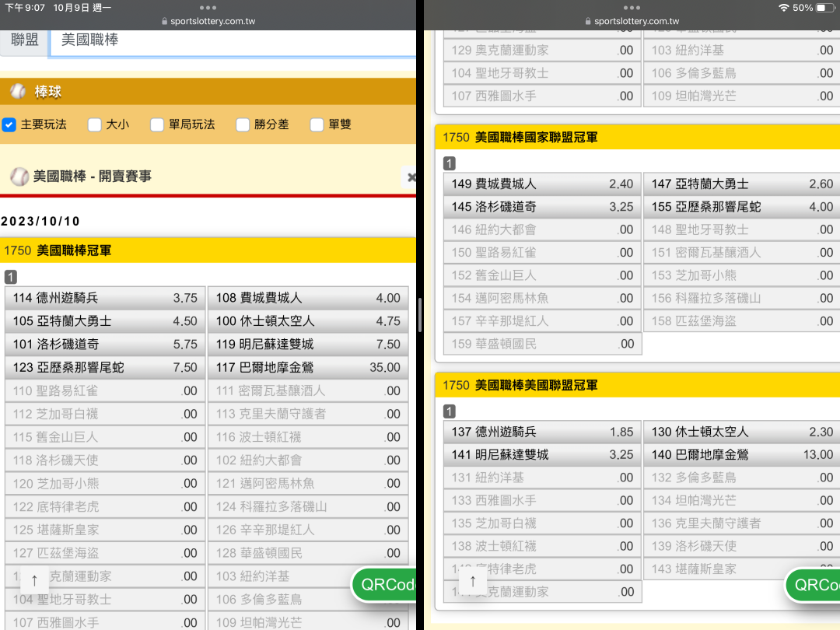Tap the multitasking dots in the right window
Viewport: 840px width, 630px height.
pos(632,8)
